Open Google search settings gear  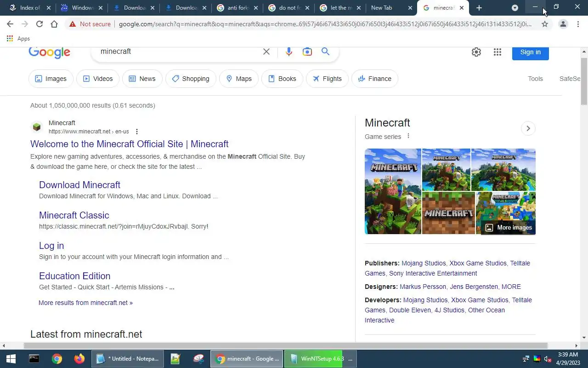(x=476, y=52)
